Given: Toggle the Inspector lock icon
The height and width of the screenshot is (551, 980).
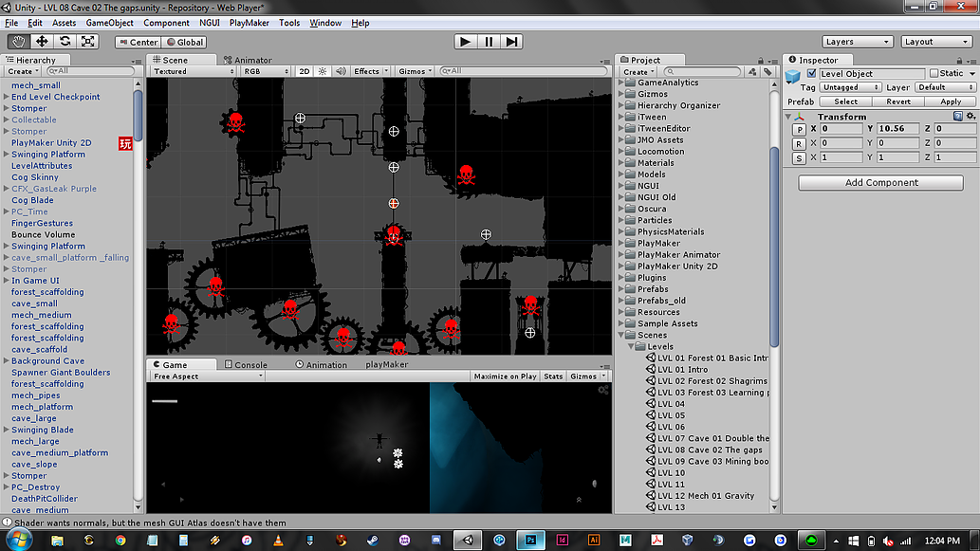Looking at the screenshot, I should tap(959, 61).
